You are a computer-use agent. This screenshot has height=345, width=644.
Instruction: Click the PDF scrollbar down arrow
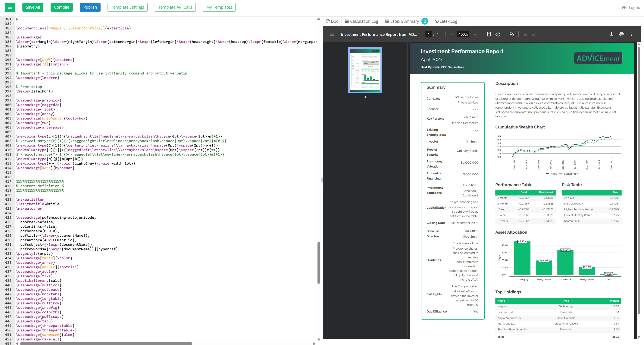point(639,337)
